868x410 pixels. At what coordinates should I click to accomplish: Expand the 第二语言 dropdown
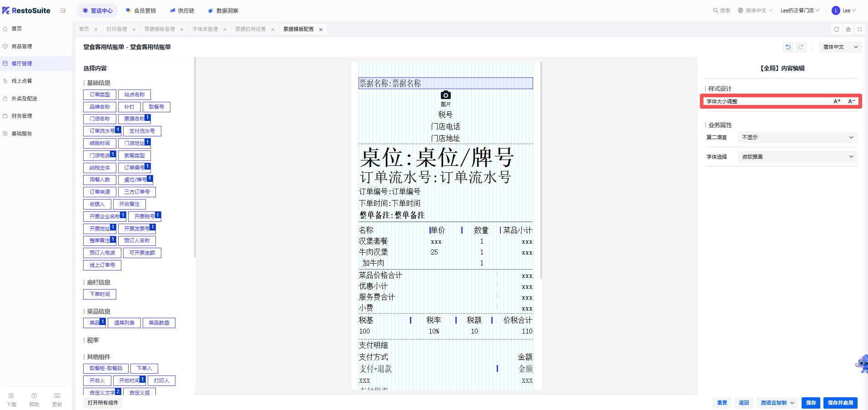[x=797, y=137]
